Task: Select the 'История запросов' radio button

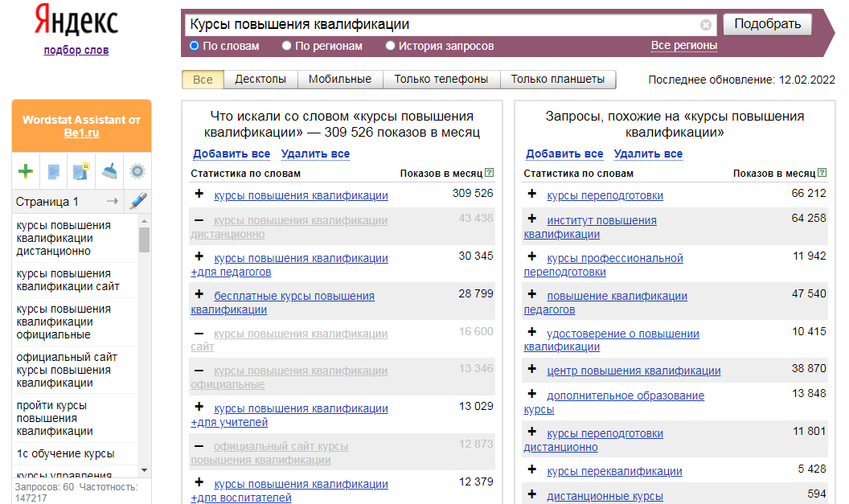Action: click(390, 46)
